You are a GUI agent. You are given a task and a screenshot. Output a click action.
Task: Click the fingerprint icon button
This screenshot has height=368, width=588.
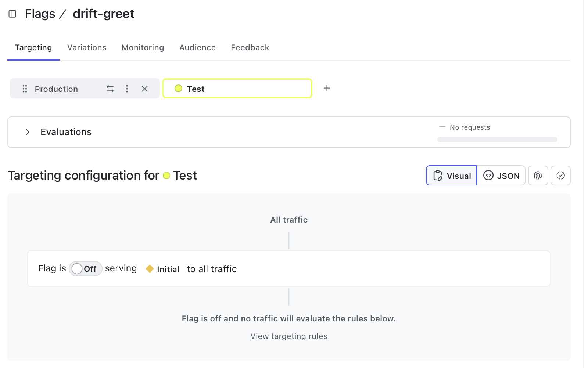point(538,176)
